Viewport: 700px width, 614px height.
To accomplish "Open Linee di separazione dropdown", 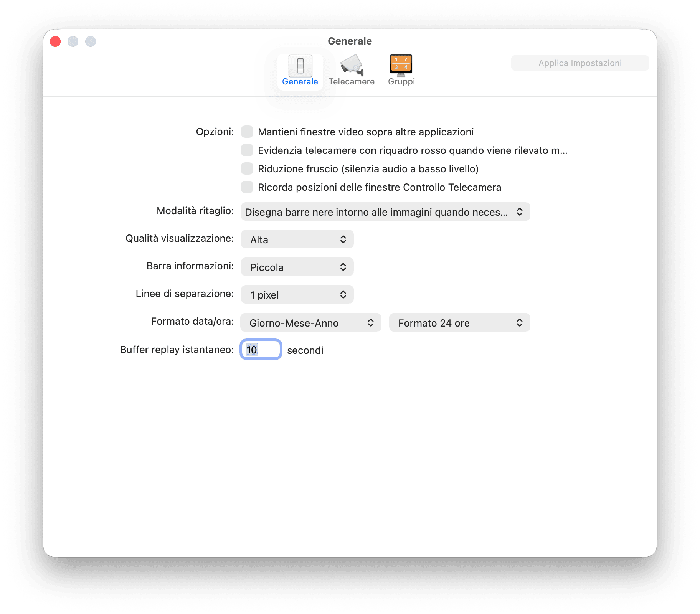I will tap(297, 295).
